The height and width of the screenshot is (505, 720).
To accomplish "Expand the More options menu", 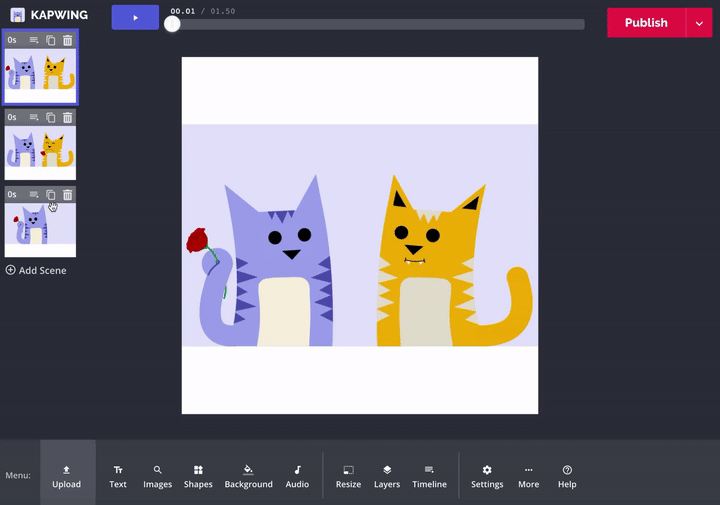I will pyautogui.click(x=528, y=476).
